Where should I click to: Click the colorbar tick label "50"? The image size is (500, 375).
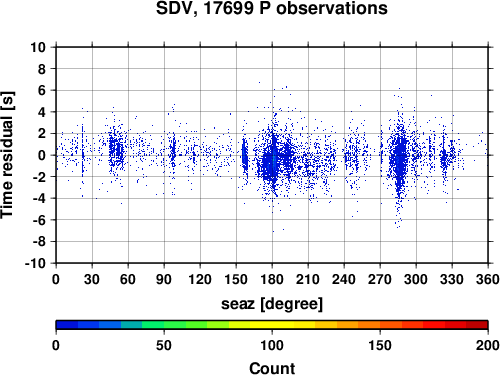pos(164,345)
